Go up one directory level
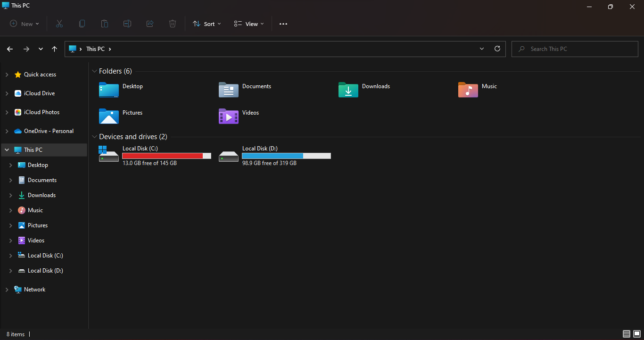The image size is (644, 340). [55, 49]
